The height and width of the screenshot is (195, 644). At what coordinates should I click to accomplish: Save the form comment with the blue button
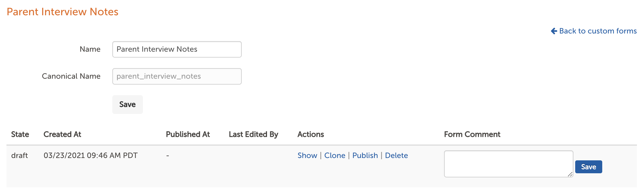click(x=589, y=167)
